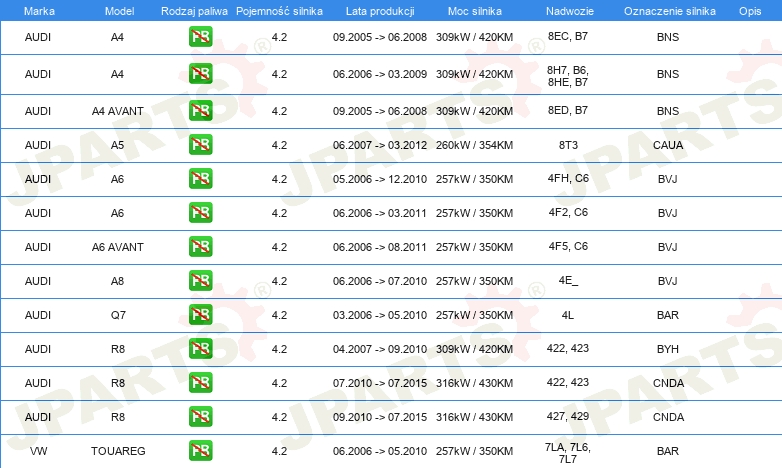The width and height of the screenshot is (782, 468).
Task: Click the BAR engine code in the Q7 row
Action: 668,315
